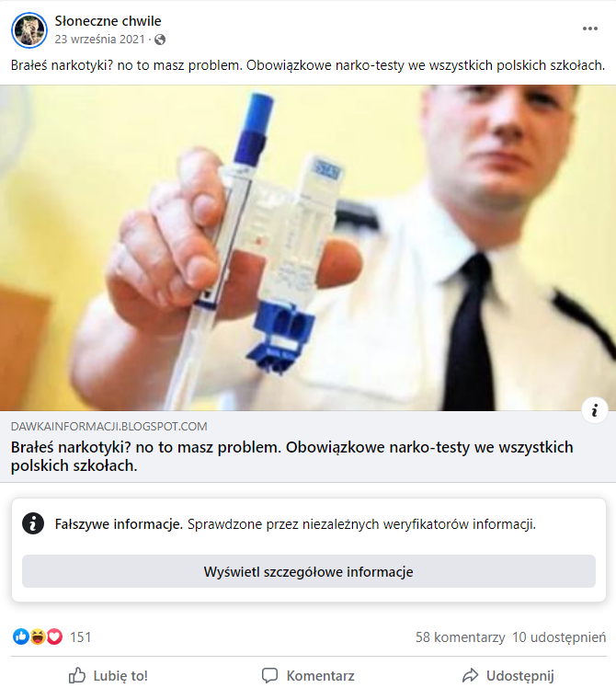Open the three-dots post options menu
Viewport: 616px width, 688px height.
(x=589, y=29)
